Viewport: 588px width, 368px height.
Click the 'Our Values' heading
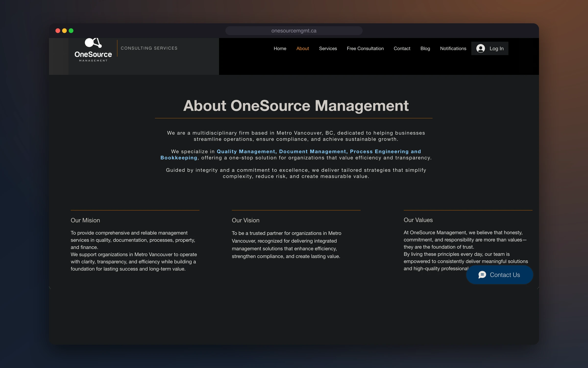pos(418,220)
